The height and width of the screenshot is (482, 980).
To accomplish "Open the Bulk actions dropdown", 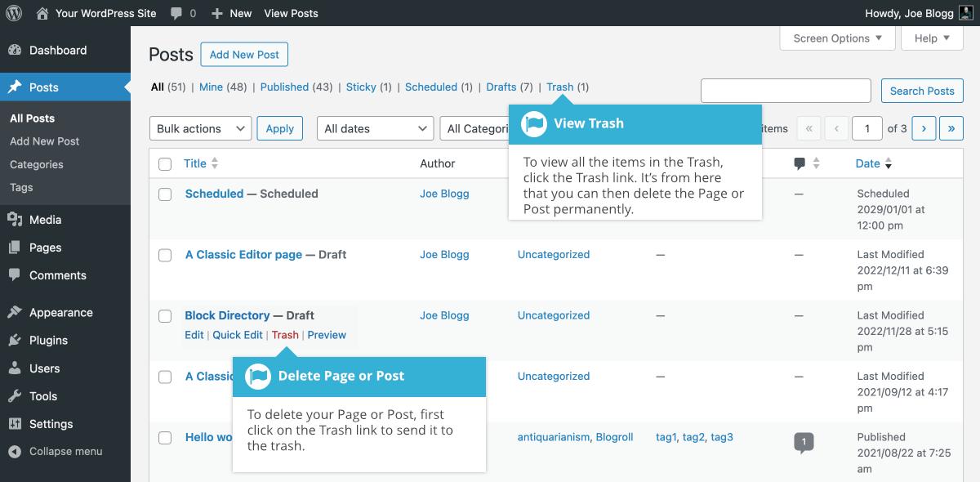I will click(200, 128).
